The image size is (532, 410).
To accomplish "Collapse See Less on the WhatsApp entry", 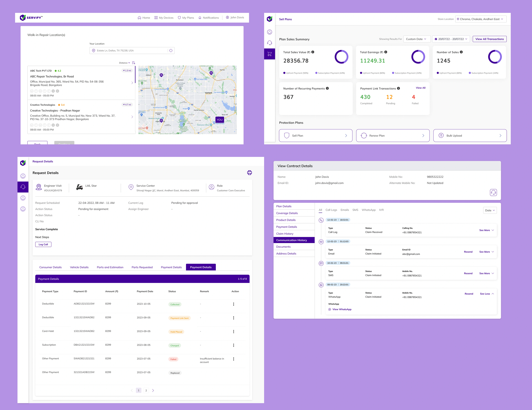I will [487, 294].
